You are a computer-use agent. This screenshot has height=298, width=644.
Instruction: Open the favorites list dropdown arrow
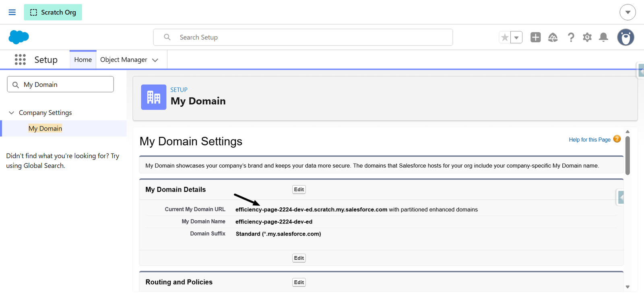[516, 37]
